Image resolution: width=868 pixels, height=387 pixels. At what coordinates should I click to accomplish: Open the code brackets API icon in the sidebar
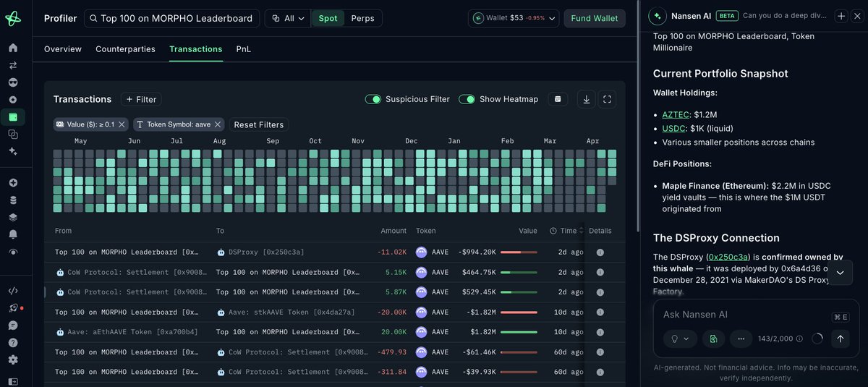13,291
